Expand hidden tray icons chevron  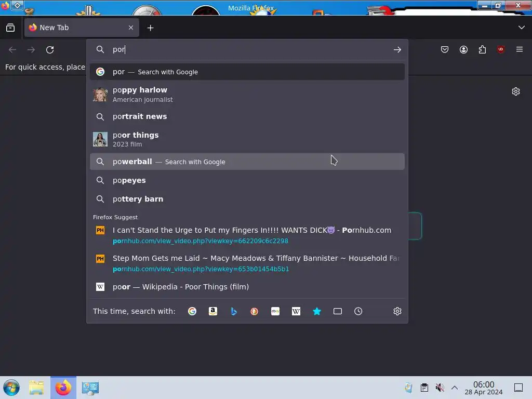coord(455,388)
